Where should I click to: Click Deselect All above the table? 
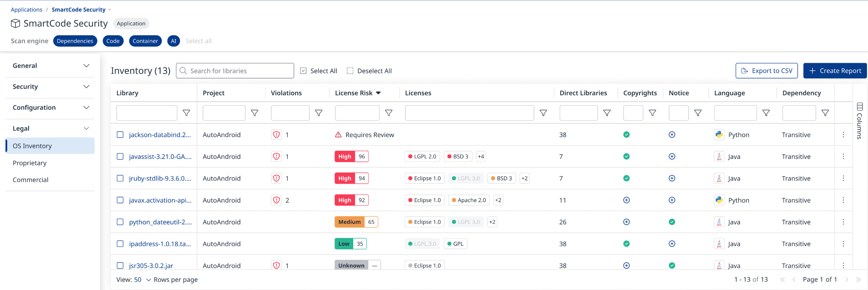(x=369, y=71)
